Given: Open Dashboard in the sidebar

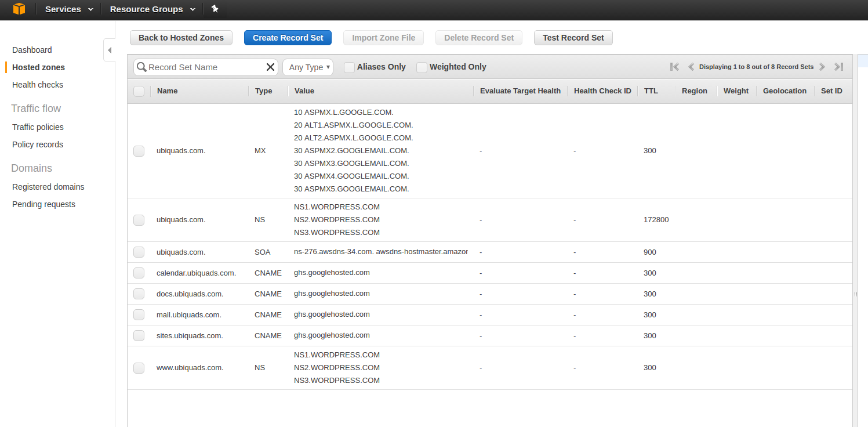Looking at the screenshot, I should pyautogui.click(x=32, y=50).
